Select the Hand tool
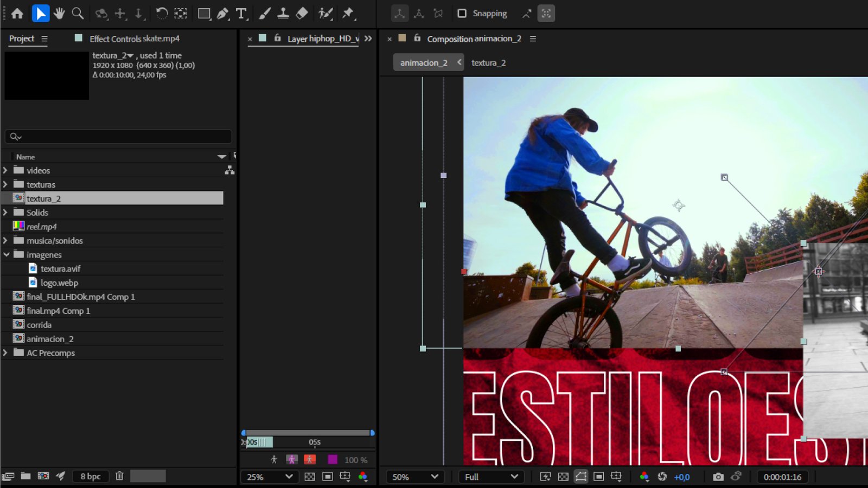This screenshot has width=868, height=488. pos(59,13)
